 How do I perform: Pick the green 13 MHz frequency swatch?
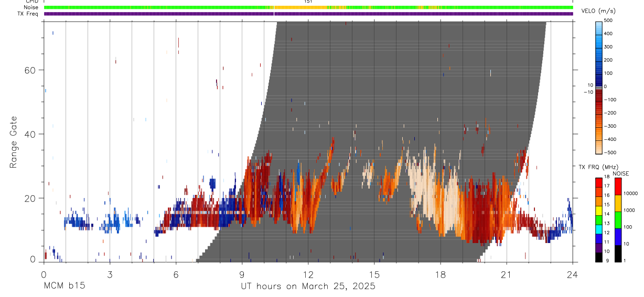pos(598,220)
